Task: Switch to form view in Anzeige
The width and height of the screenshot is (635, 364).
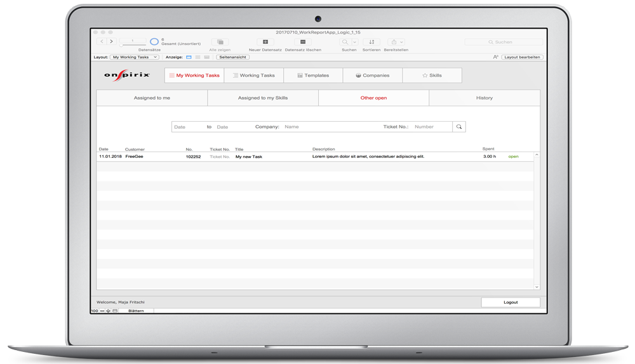Action: (189, 57)
